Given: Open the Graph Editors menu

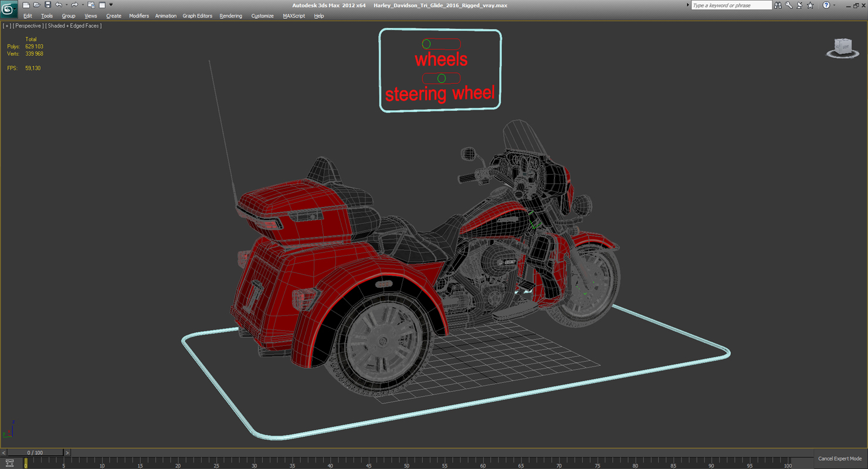Looking at the screenshot, I should click(x=198, y=16).
